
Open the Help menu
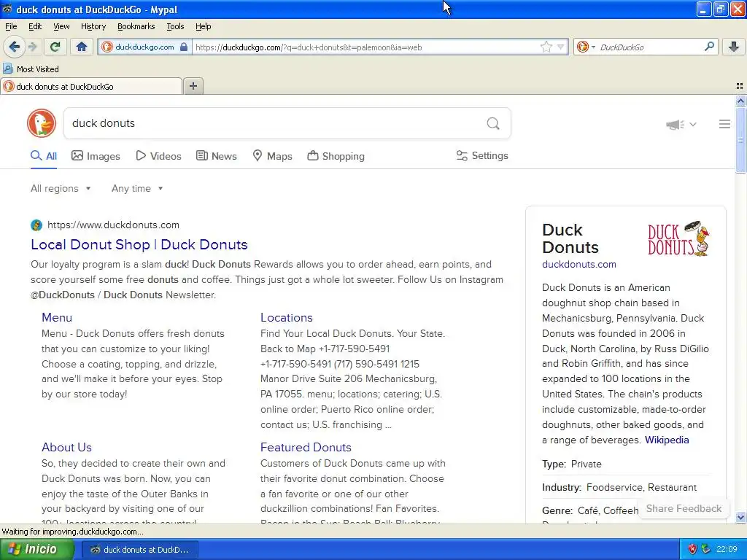pos(203,26)
